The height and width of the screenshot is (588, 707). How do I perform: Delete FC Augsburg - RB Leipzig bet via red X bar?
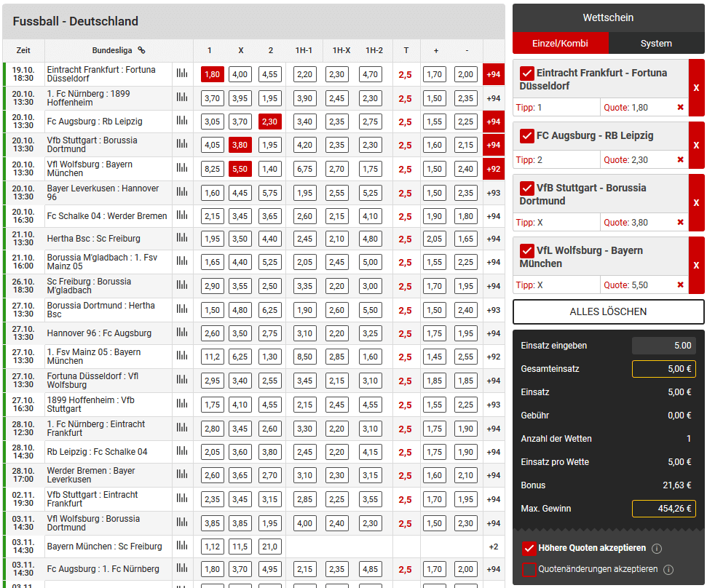tap(696, 145)
